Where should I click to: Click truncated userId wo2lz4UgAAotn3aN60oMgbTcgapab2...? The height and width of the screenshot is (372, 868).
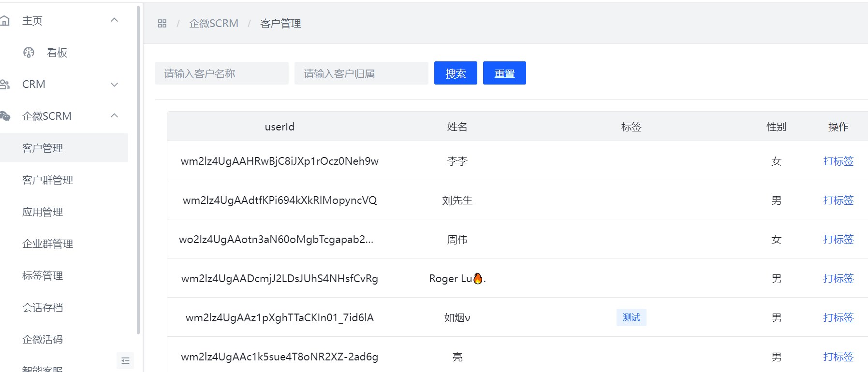pyautogui.click(x=276, y=240)
